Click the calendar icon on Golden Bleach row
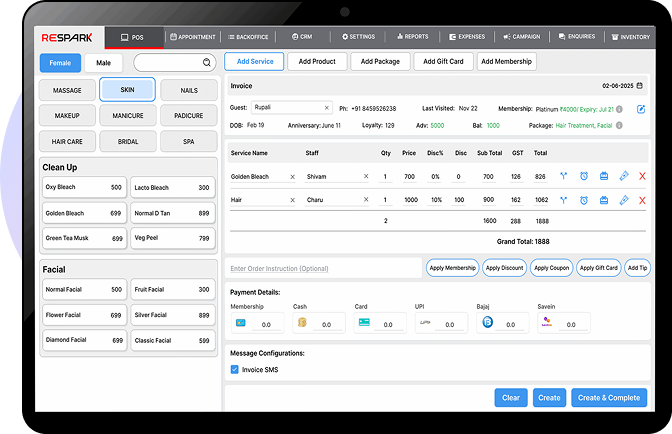 point(604,176)
